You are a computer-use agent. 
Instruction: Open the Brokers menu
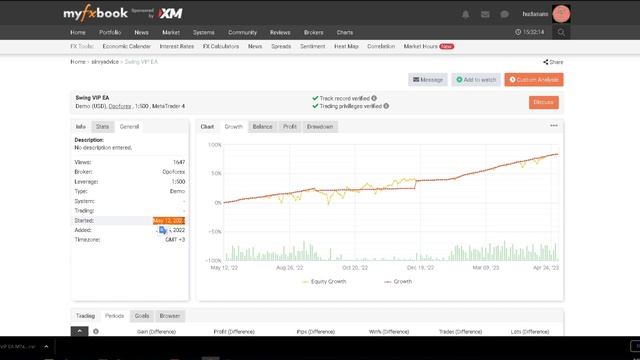point(313,32)
